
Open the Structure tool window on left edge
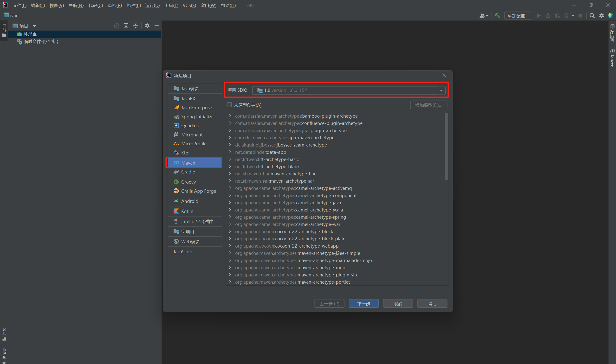pos(4,334)
